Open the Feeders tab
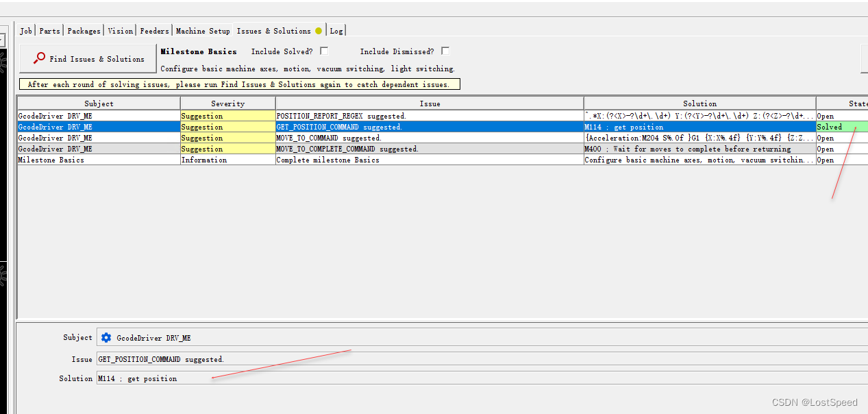 [154, 30]
